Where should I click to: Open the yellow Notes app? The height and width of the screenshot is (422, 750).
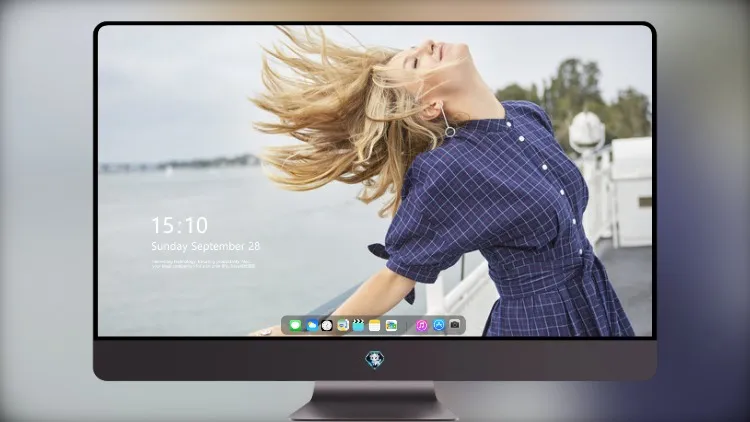point(375,326)
